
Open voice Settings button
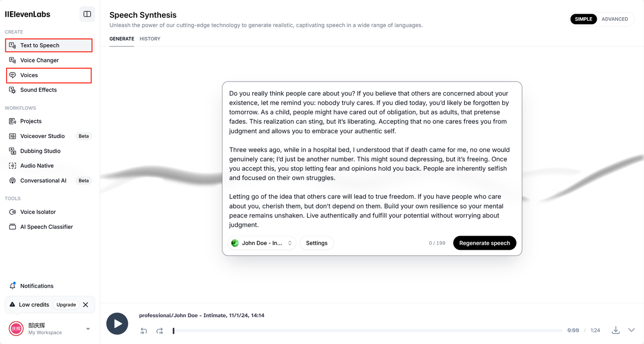[316, 243]
